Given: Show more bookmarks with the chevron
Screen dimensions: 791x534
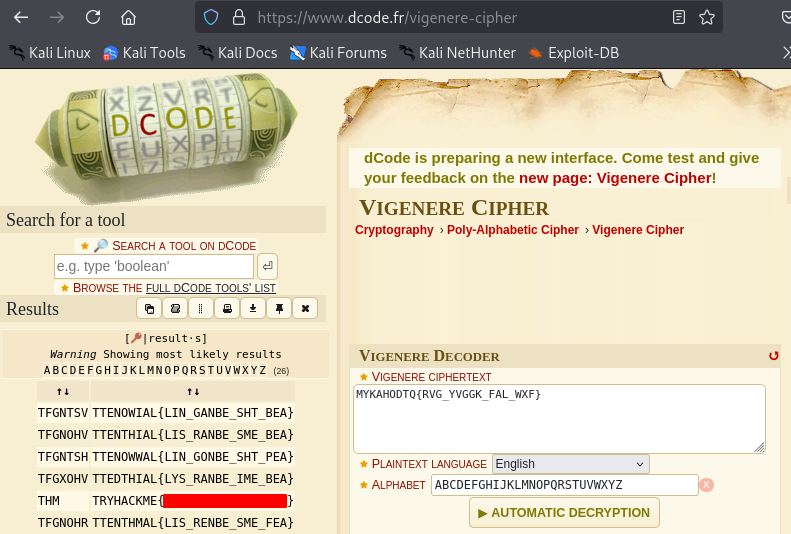Looking at the screenshot, I should (x=786, y=53).
